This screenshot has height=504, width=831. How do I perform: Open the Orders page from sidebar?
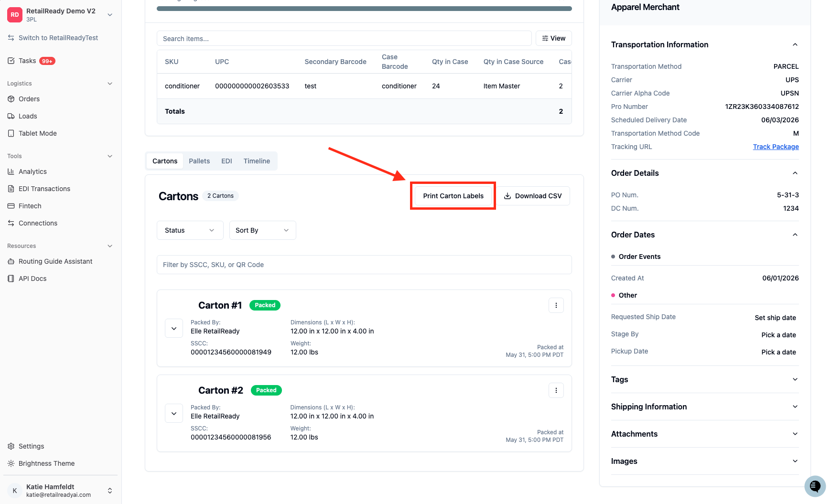tap(29, 99)
